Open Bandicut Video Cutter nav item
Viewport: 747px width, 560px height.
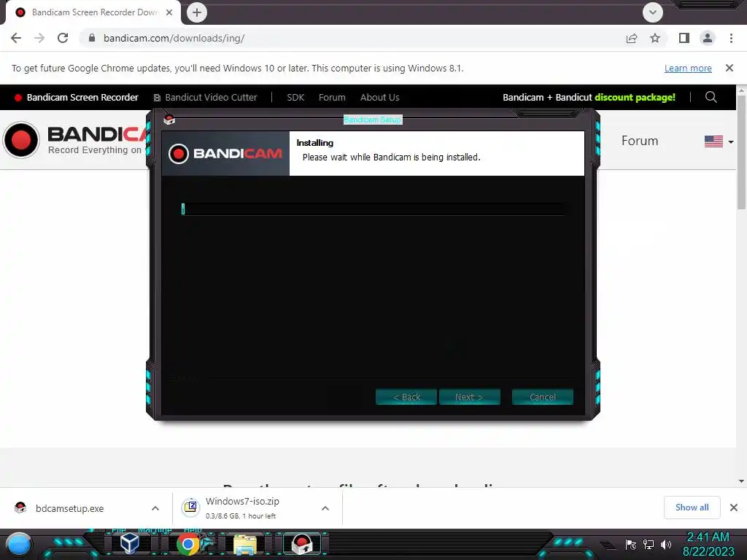coord(205,97)
